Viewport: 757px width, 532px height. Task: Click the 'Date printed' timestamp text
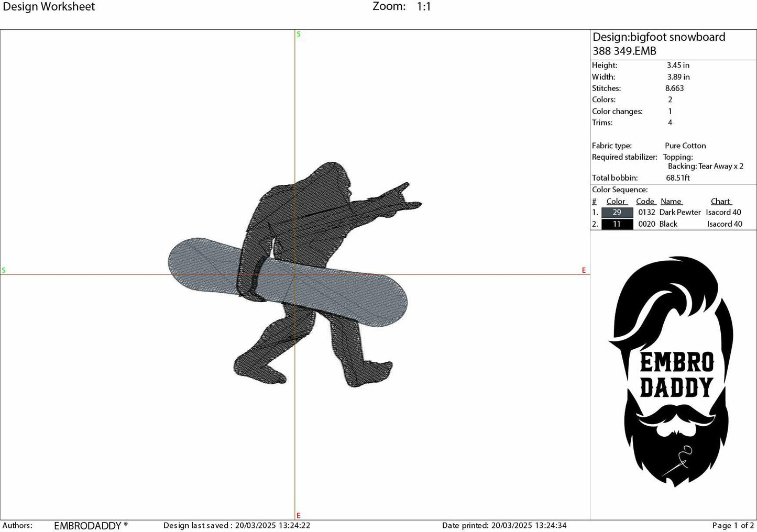pos(504,526)
